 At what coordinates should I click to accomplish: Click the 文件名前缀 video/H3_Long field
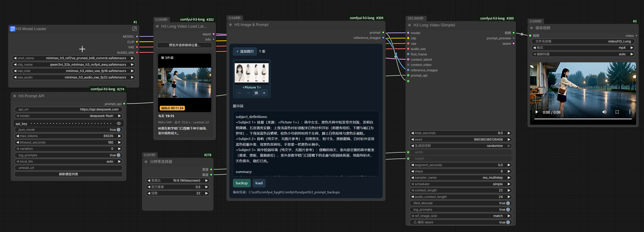point(583,41)
